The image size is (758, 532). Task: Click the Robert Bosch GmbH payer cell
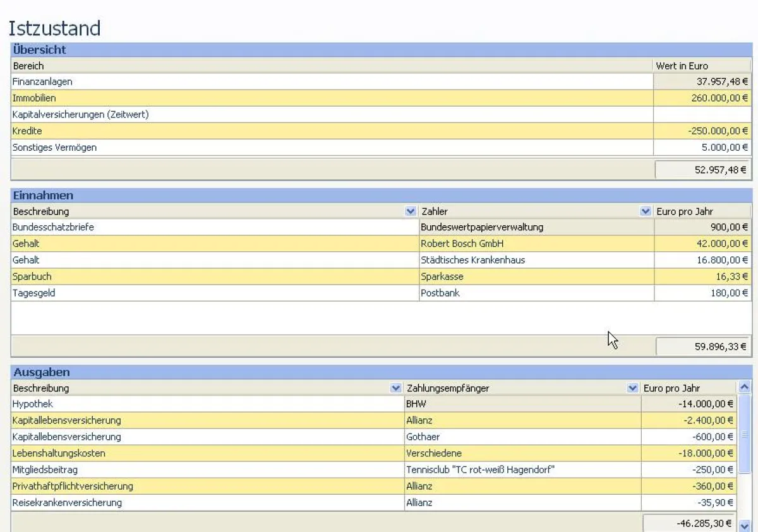click(462, 244)
